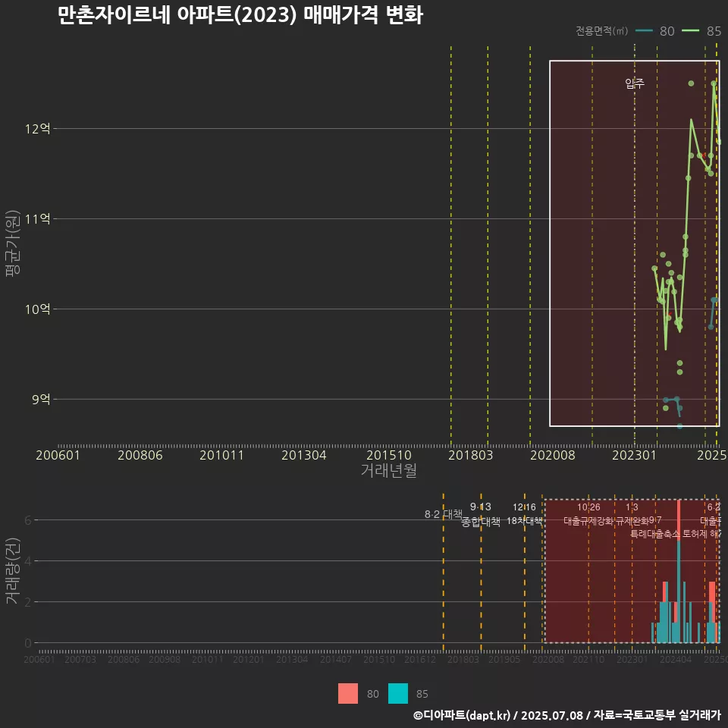Click the chart title 만촌자이르네 아파트(2023) 매매가격 변화
The height and width of the screenshot is (728, 728).
point(240,15)
